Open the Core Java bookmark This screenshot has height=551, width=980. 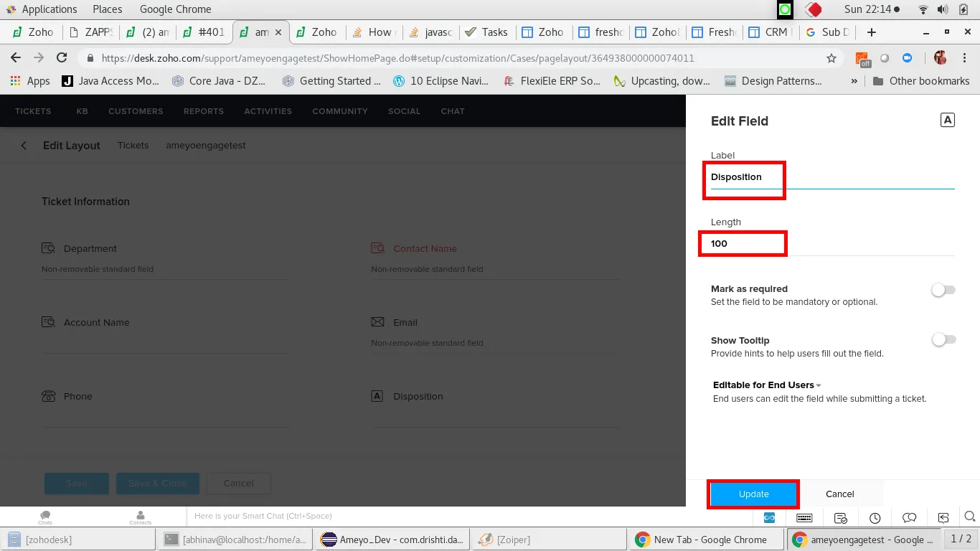(219, 81)
